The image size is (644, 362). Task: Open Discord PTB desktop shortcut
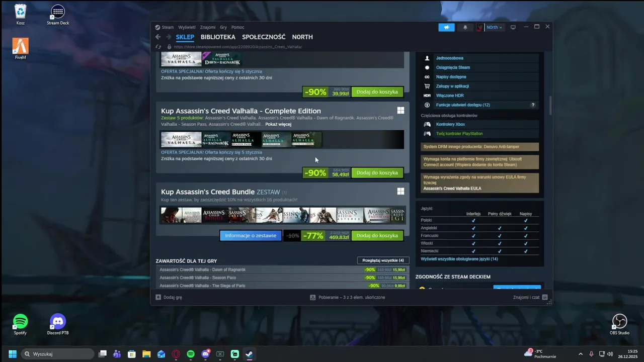(58, 324)
